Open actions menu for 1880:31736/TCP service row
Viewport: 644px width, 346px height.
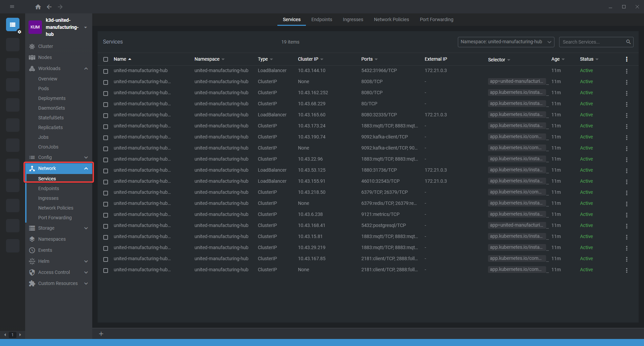point(627,171)
